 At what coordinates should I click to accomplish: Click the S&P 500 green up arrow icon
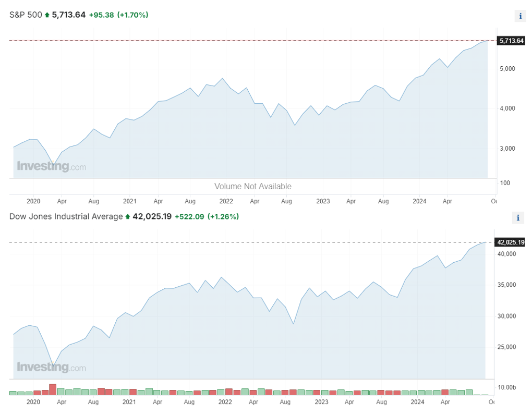tap(47, 15)
